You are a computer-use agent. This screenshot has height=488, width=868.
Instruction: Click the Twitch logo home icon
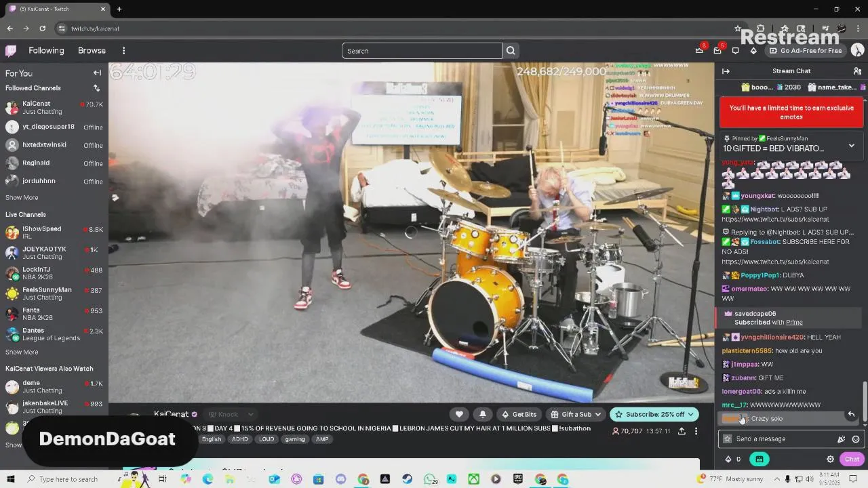click(x=11, y=51)
